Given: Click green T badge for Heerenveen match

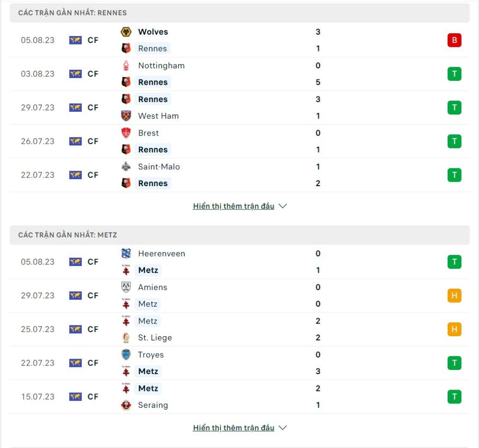Looking at the screenshot, I should point(454,262).
